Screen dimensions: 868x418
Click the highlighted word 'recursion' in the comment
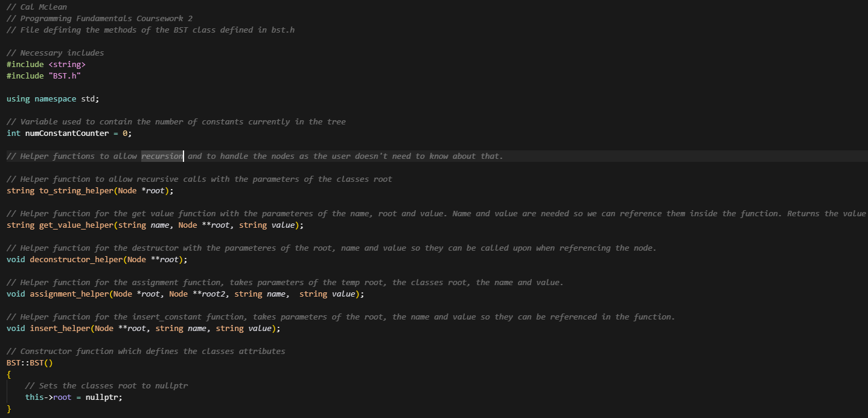(162, 156)
